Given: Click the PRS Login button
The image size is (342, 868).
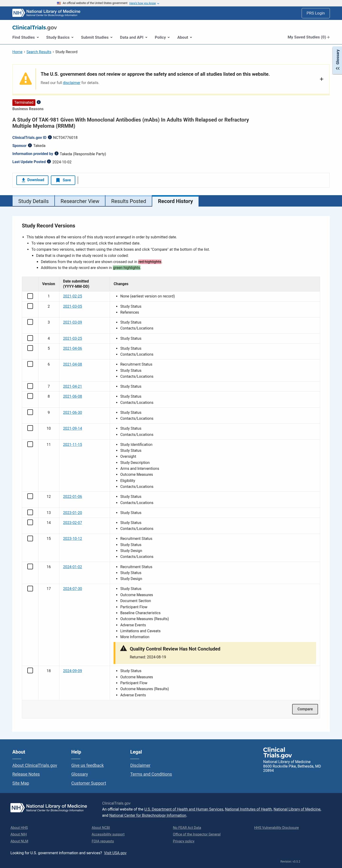Looking at the screenshot, I should click(315, 13).
